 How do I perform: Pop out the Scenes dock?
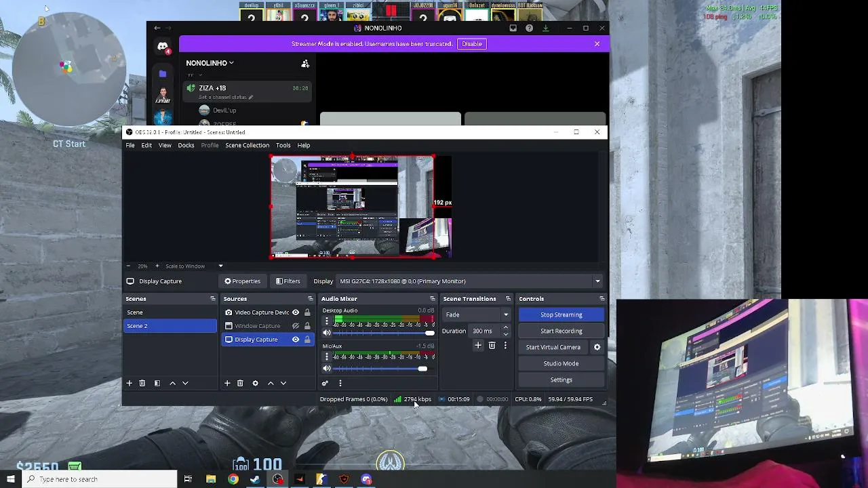point(212,299)
